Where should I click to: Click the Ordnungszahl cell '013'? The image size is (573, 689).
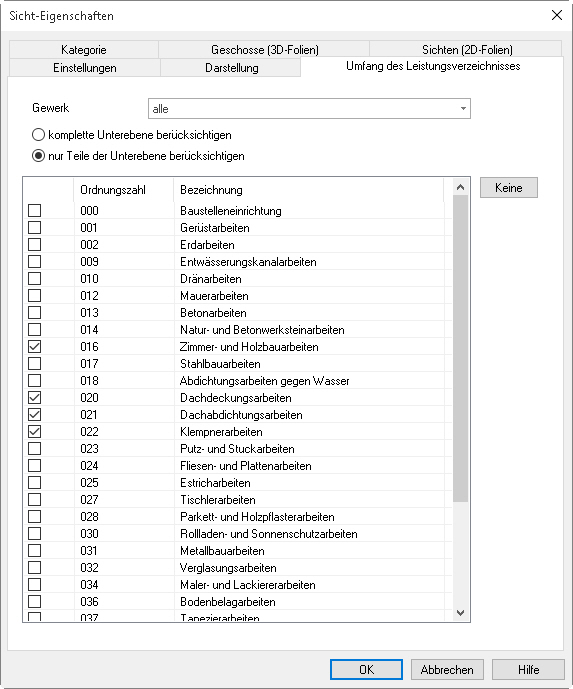pos(89,312)
